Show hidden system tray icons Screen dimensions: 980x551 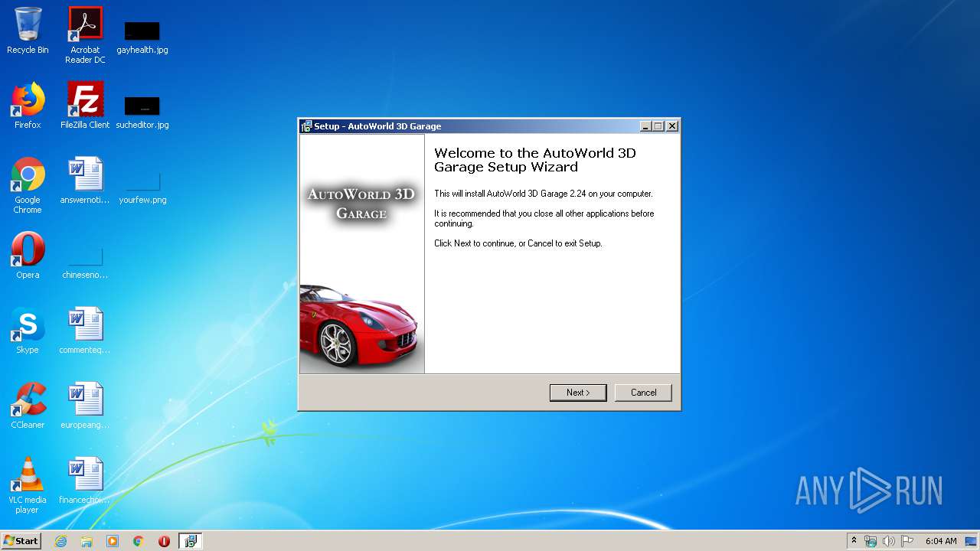[x=854, y=541]
